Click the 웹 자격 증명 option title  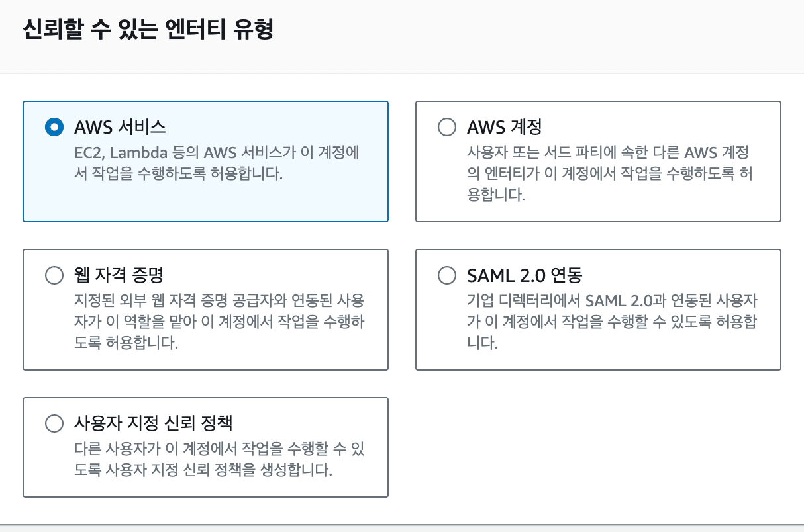pyautogui.click(x=119, y=275)
